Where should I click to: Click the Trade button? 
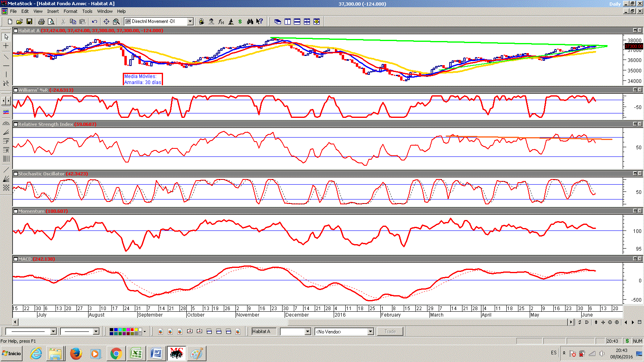coord(390,332)
